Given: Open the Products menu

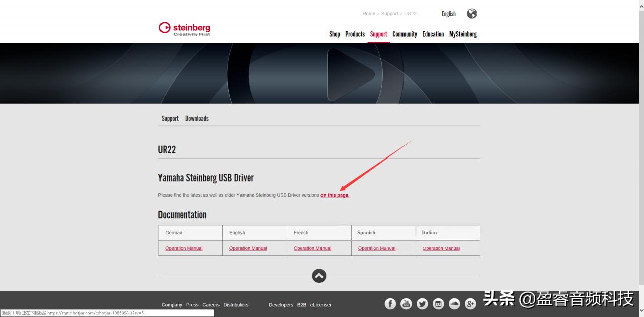Looking at the screenshot, I should tap(355, 34).
